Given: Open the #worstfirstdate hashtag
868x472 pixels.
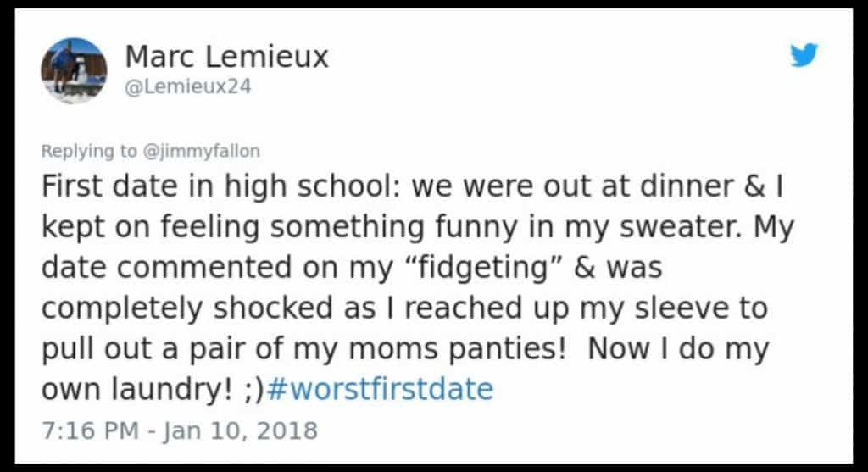Looking at the screenshot, I should click(380, 389).
